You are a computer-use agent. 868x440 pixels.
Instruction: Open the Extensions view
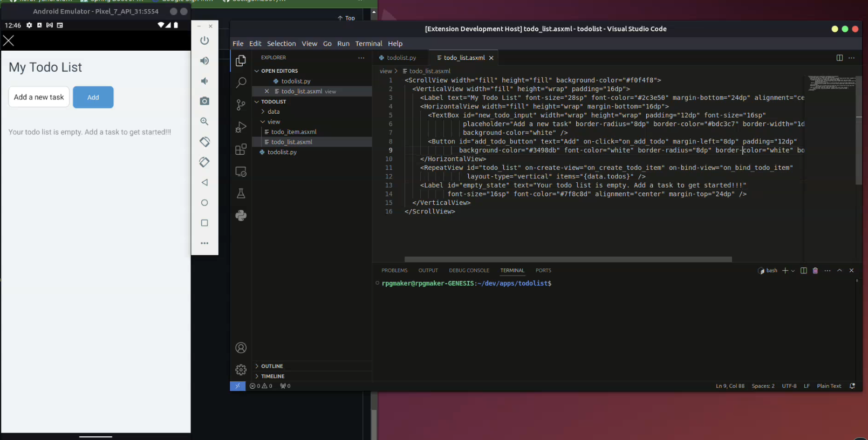241,149
